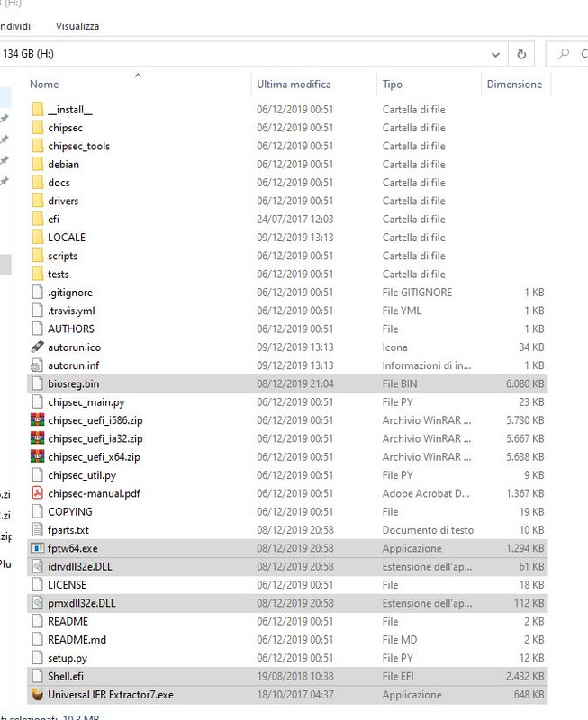
Task: Click the Universal IFR Extractor7.exe app icon
Action: [x=37, y=694]
